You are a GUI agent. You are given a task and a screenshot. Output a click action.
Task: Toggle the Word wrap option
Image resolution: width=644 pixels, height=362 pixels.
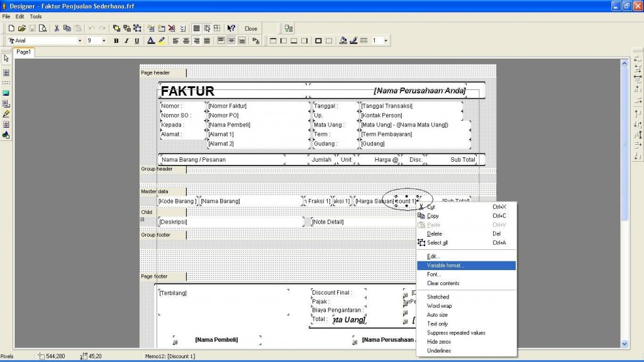click(x=439, y=306)
